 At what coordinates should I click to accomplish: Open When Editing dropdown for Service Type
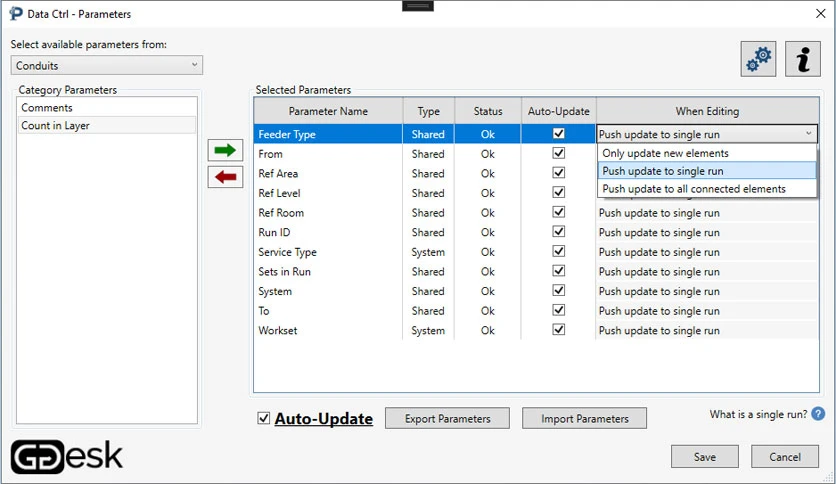tap(706, 252)
